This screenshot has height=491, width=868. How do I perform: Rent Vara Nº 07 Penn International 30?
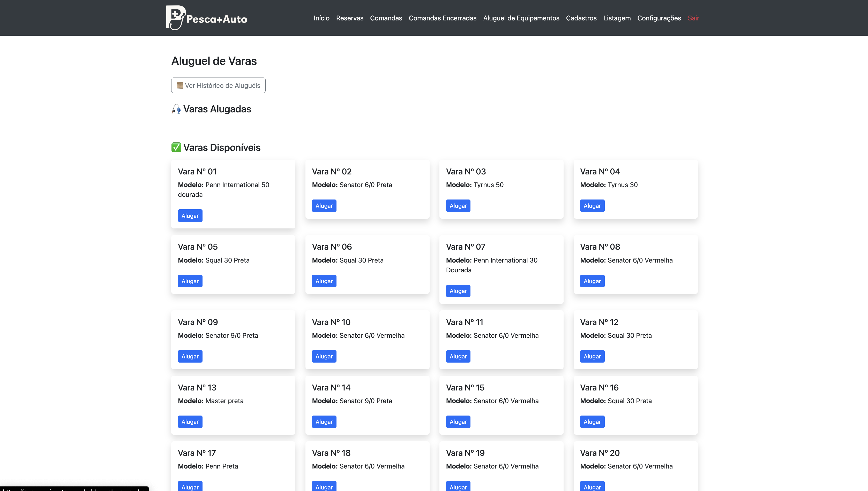pyautogui.click(x=458, y=291)
